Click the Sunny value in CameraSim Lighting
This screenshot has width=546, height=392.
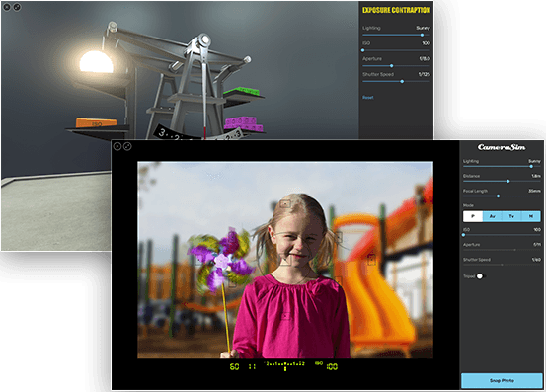pos(534,161)
